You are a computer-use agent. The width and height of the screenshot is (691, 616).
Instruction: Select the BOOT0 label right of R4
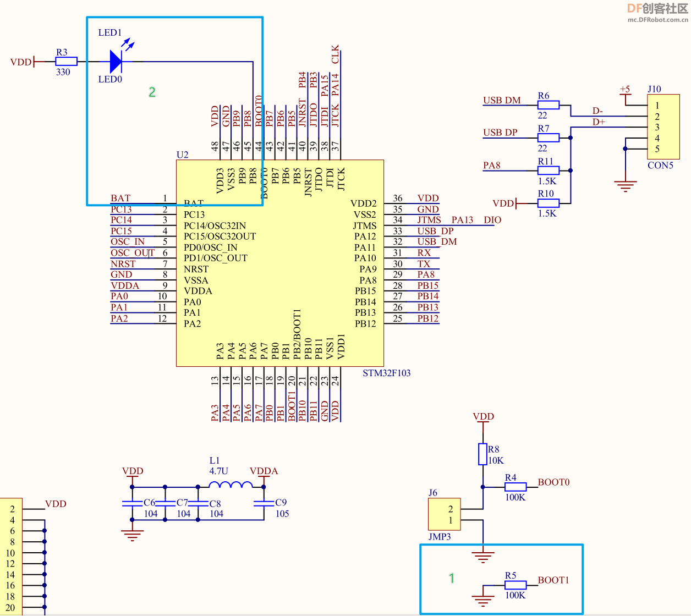click(553, 482)
